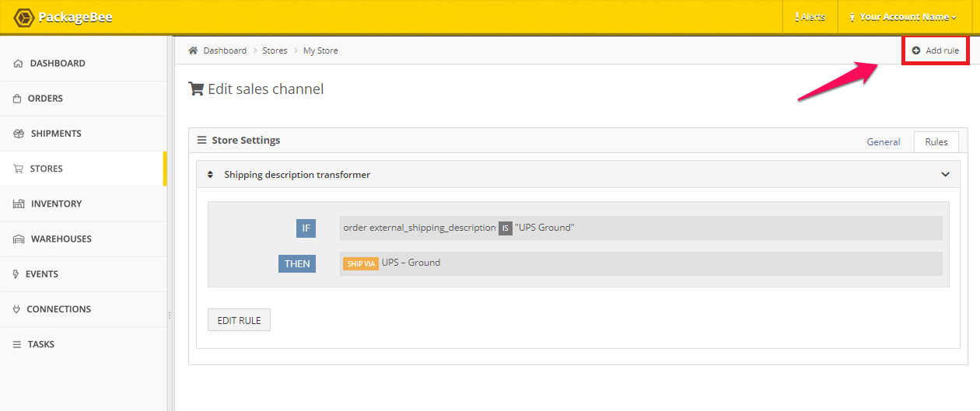Click the Shipments box icon in sidebar
980x411 pixels.
(19, 134)
